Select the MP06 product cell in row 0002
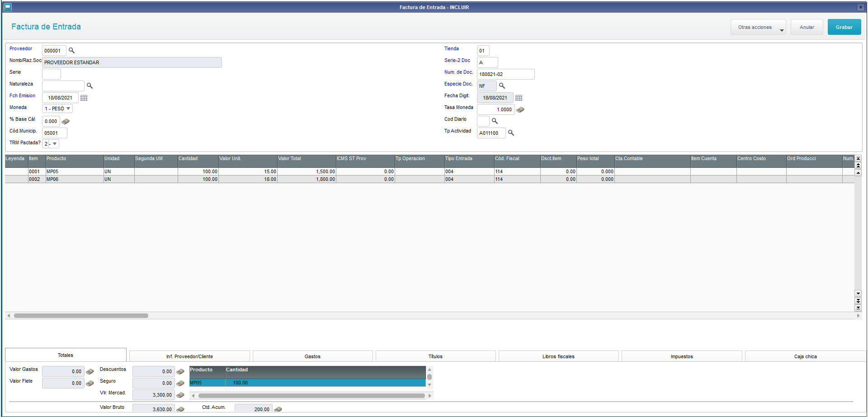Viewport: 868px width, 417px height. click(75, 179)
